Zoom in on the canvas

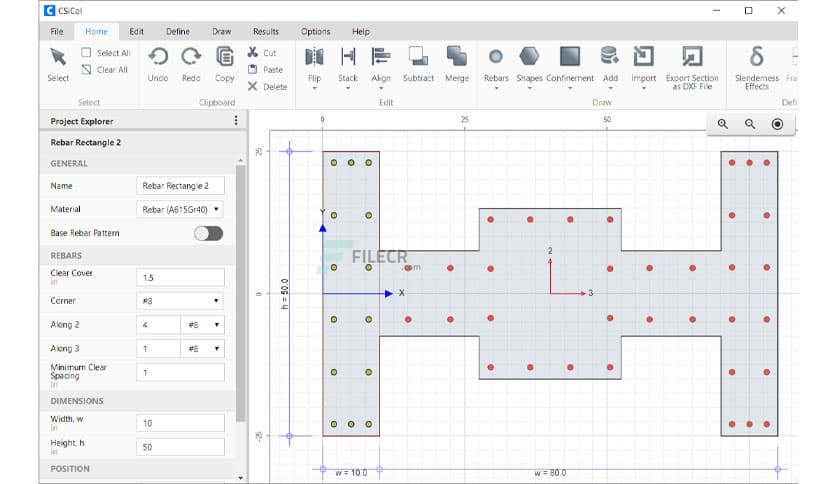(x=722, y=124)
